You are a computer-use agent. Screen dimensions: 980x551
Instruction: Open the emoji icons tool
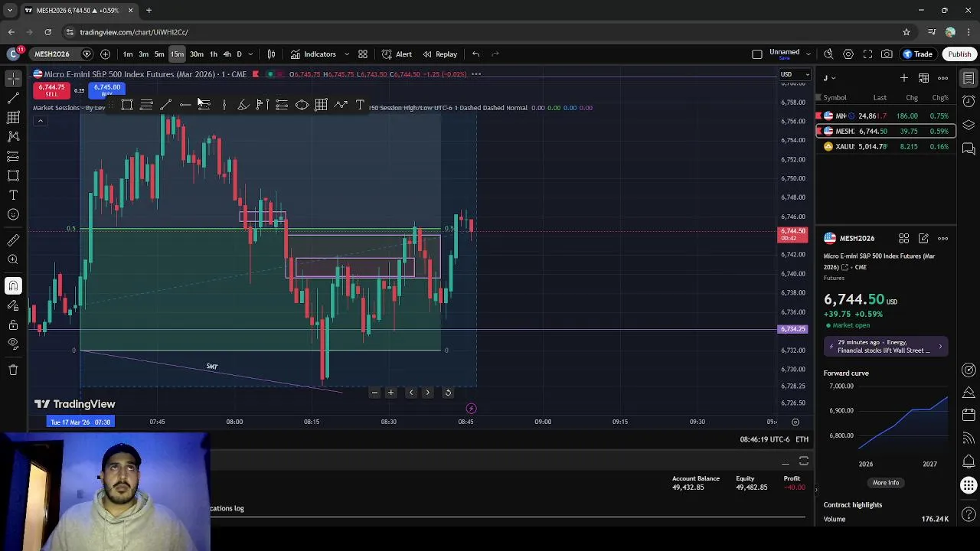(13, 214)
